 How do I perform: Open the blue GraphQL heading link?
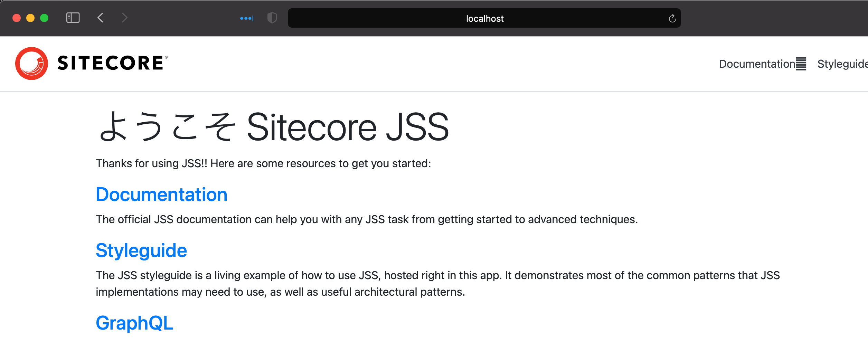click(134, 323)
